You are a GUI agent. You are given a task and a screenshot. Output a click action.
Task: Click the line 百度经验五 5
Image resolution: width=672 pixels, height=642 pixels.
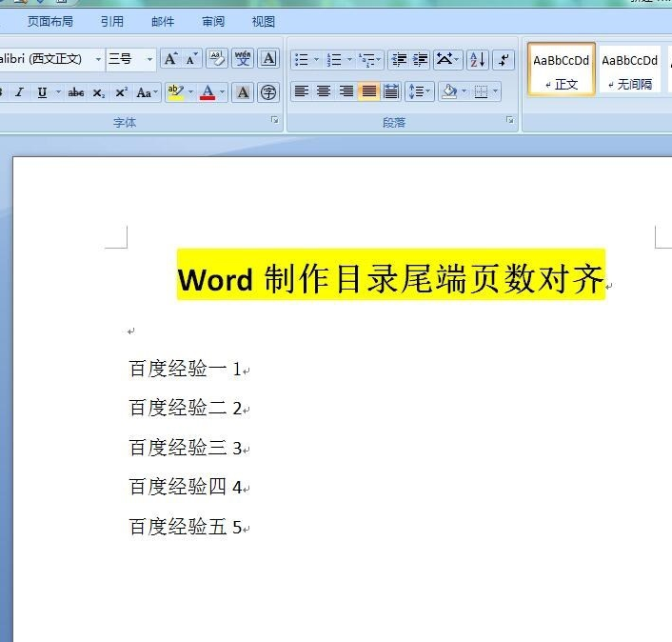186,527
